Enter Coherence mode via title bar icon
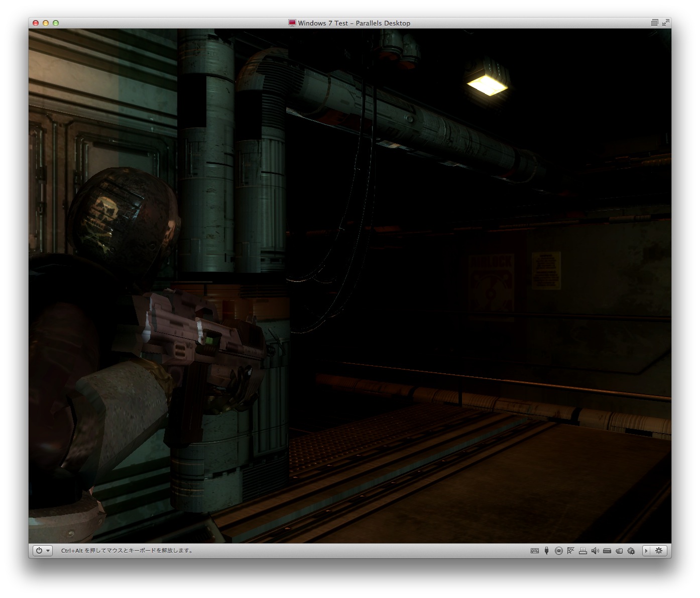 pyautogui.click(x=654, y=23)
